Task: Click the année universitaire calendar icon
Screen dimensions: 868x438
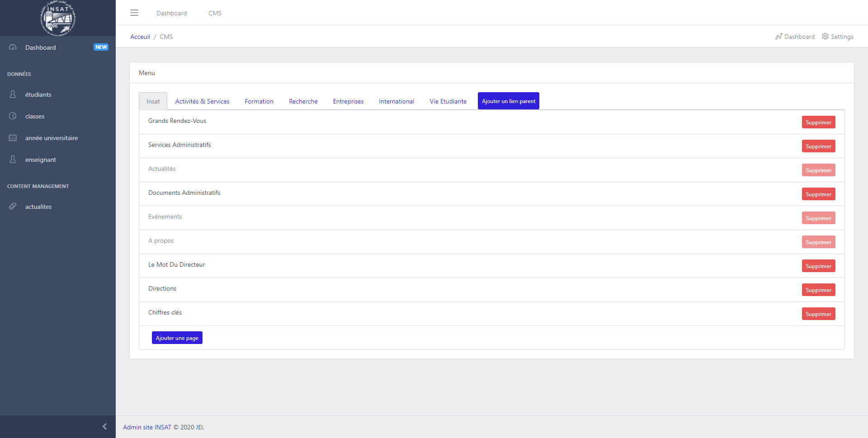Action: (x=13, y=138)
